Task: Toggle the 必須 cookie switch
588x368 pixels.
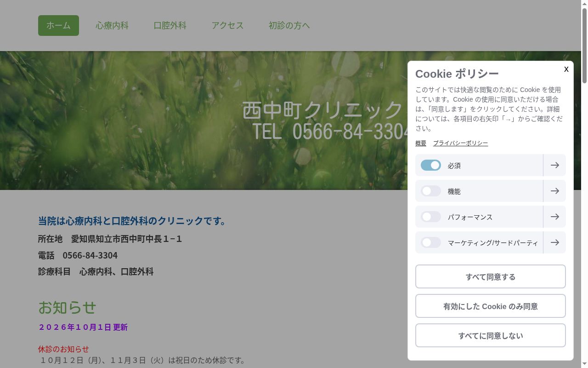Action: pos(431,165)
